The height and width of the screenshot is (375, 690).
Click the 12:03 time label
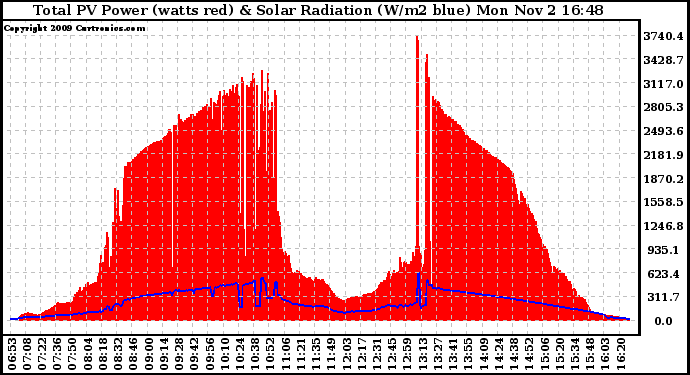point(347,354)
